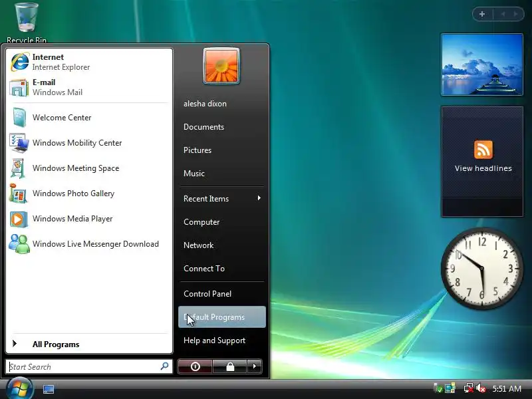Click the muted volume tray icon
This screenshot has width=532, height=399.
[480, 388]
